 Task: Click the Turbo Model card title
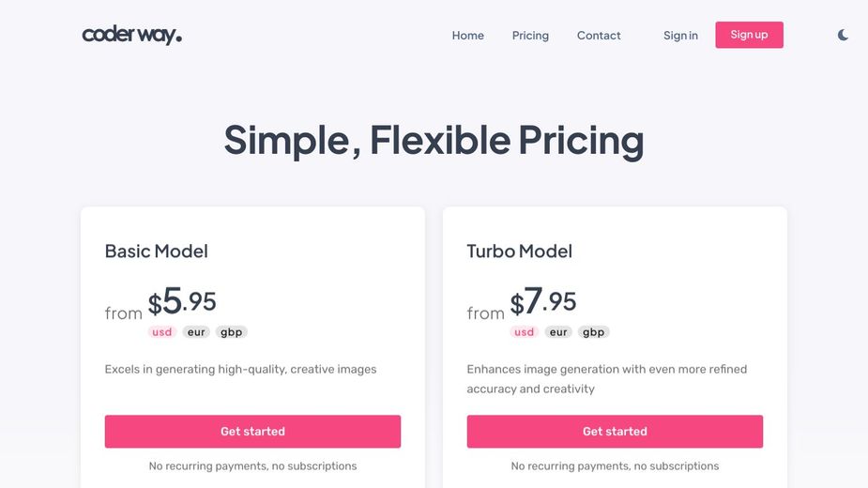(519, 251)
